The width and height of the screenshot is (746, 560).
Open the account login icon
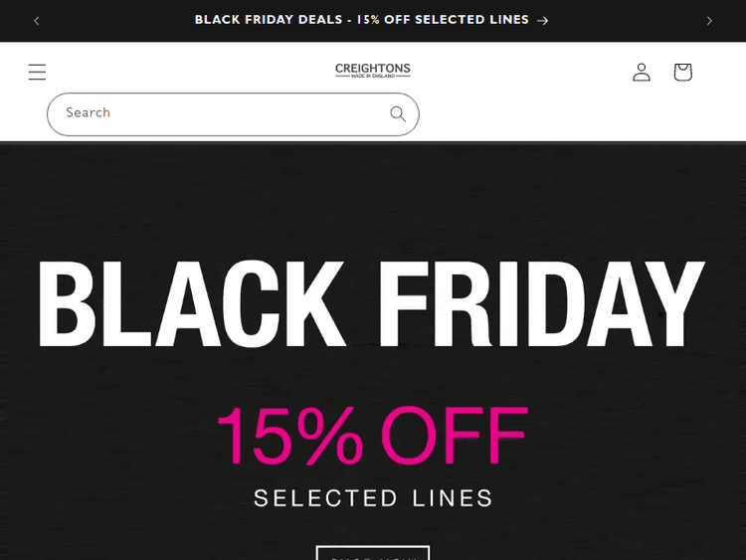[x=642, y=72]
